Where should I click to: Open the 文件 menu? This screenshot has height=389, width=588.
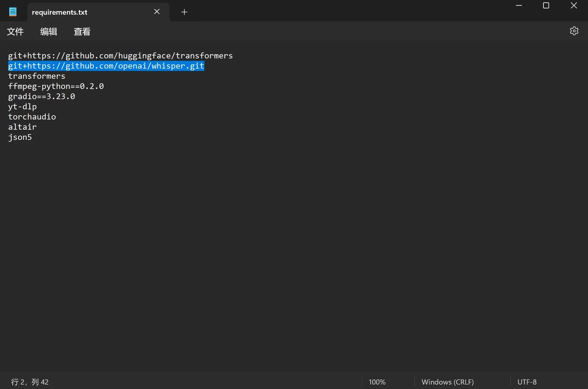15,31
